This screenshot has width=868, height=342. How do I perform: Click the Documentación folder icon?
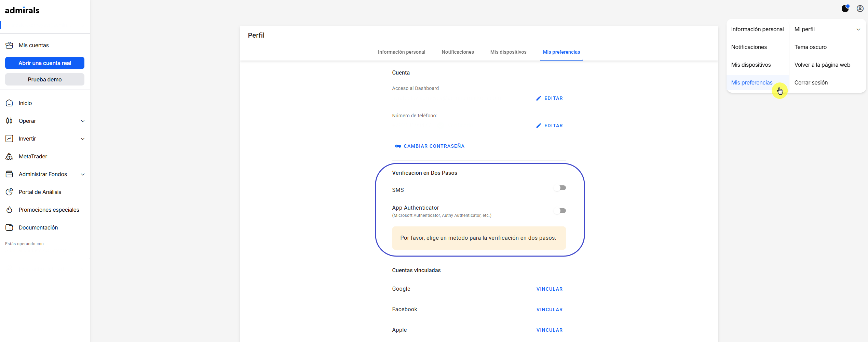pyautogui.click(x=9, y=227)
